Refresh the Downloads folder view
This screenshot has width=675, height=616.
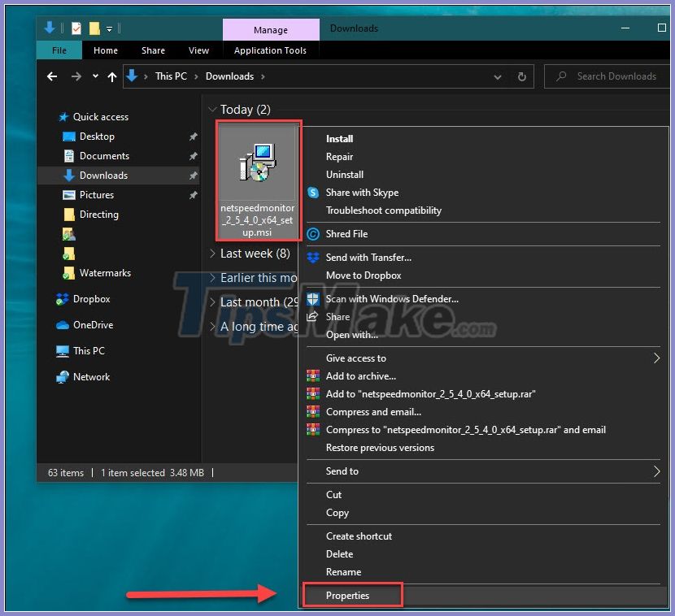pyautogui.click(x=522, y=76)
